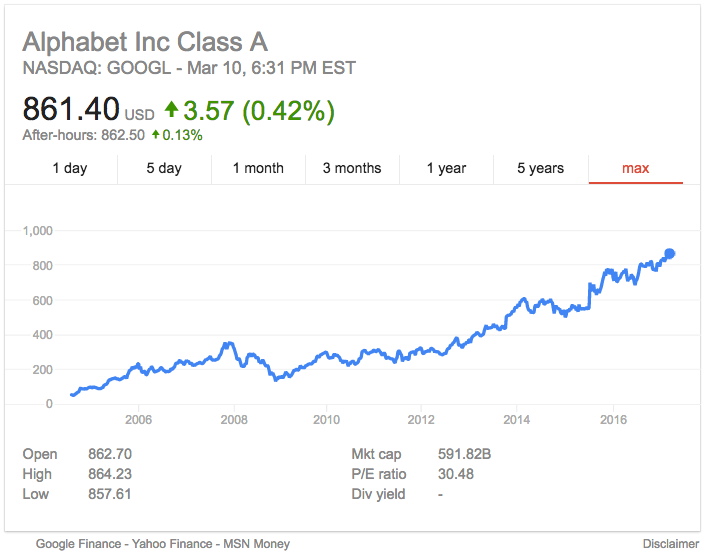Screen dimensions: 707x559
Task: Click the P/E ratio value 30.48
Action: pyautogui.click(x=455, y=474)
